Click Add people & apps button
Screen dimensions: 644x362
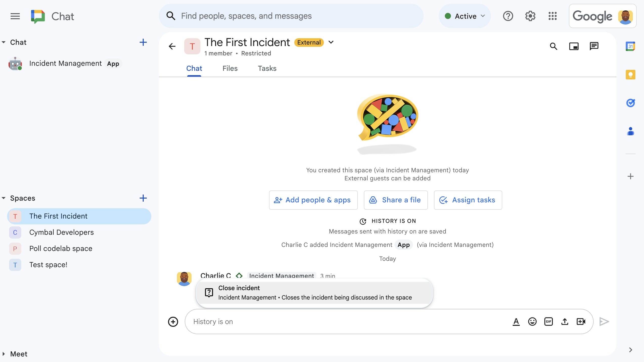(x=313, y=200)
